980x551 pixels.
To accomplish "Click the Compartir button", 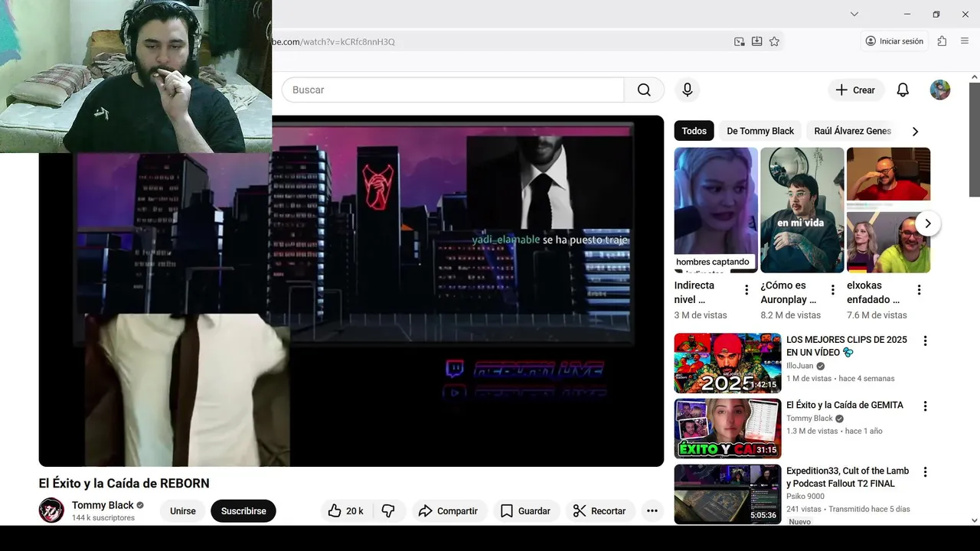I will click(449, 511).
